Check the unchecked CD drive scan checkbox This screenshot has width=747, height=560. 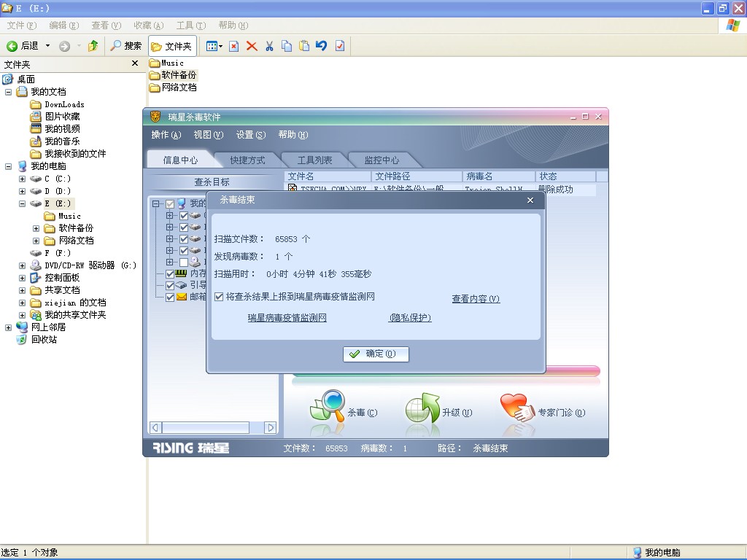pyautogui.click(x=184, y=262)
